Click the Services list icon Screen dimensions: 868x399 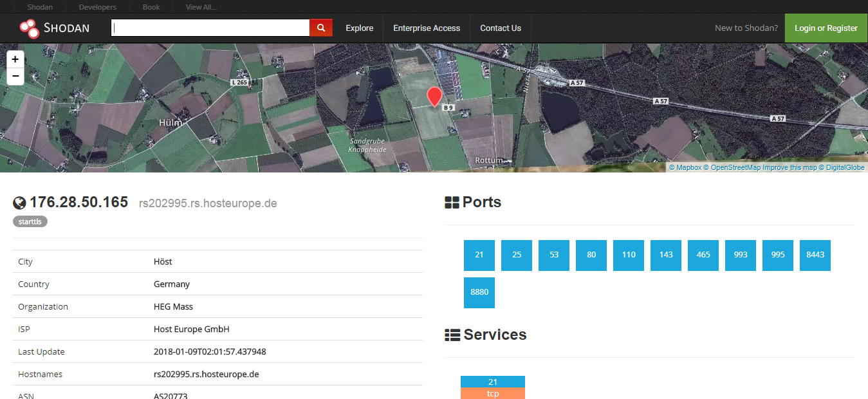(x=452, y=335)
